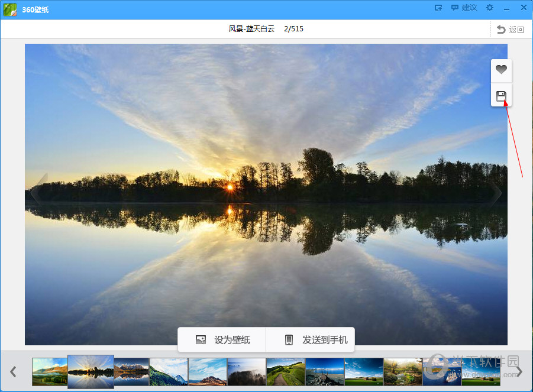Viewport: 533px width, 392px height.
Task: Close the 360壁纸 window
Action: pyautogui.click(x=524, y=8)
